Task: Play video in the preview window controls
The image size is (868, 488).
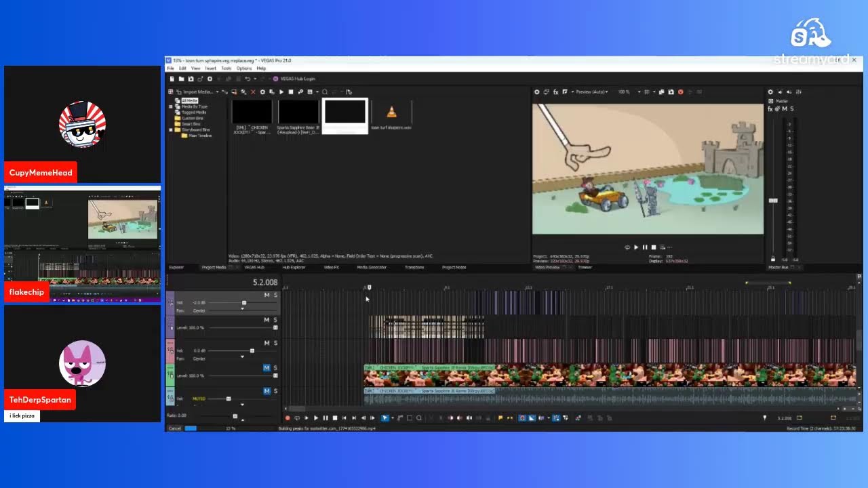Action: click(636, 247)
